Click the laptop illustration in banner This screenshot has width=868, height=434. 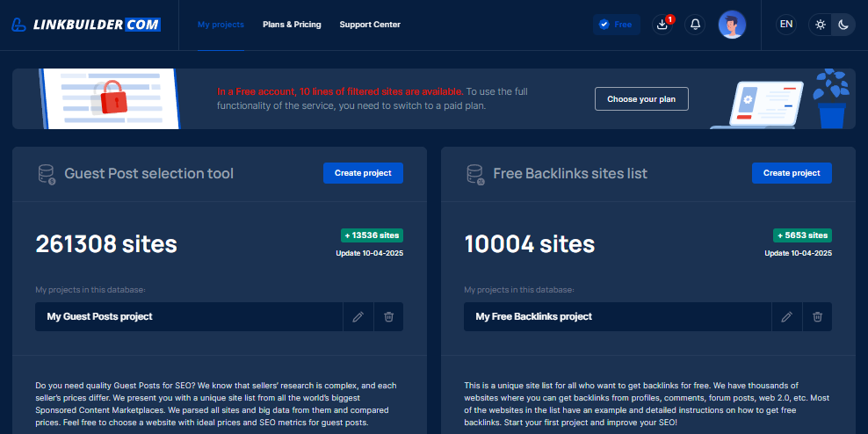coord(759,105)
